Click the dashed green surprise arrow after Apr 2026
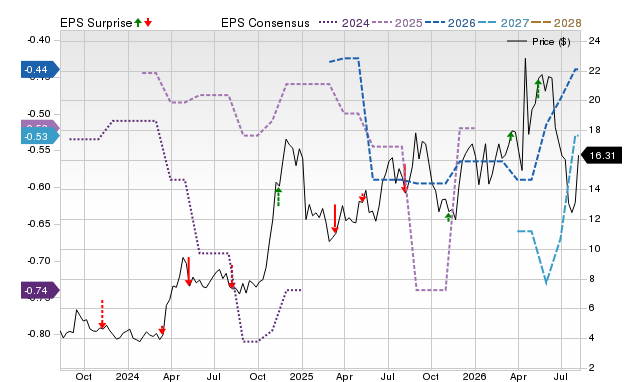The image size is (640, 382). (x=538, y=89)
